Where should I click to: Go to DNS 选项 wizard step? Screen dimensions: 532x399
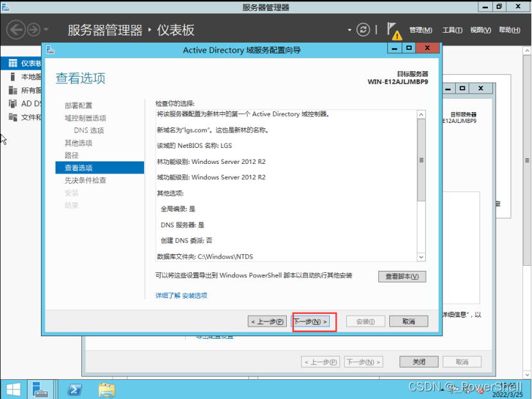click(x=89, y=130)
